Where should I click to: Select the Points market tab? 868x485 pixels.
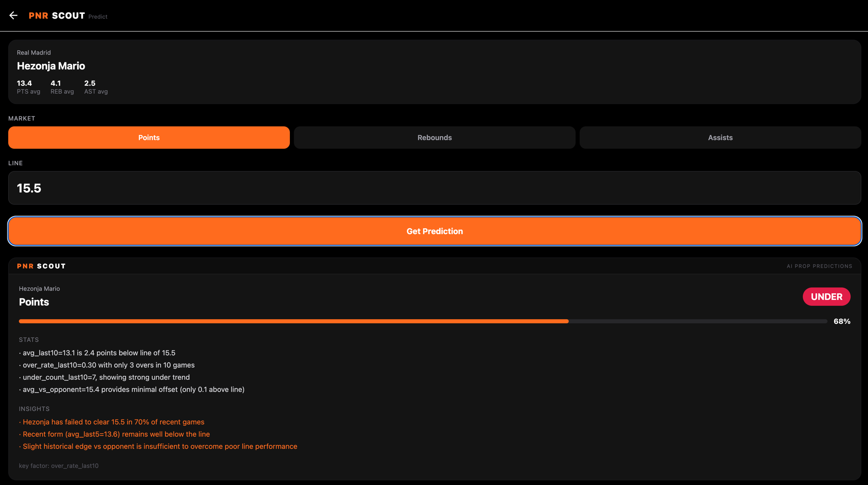[x=149, y=138]
